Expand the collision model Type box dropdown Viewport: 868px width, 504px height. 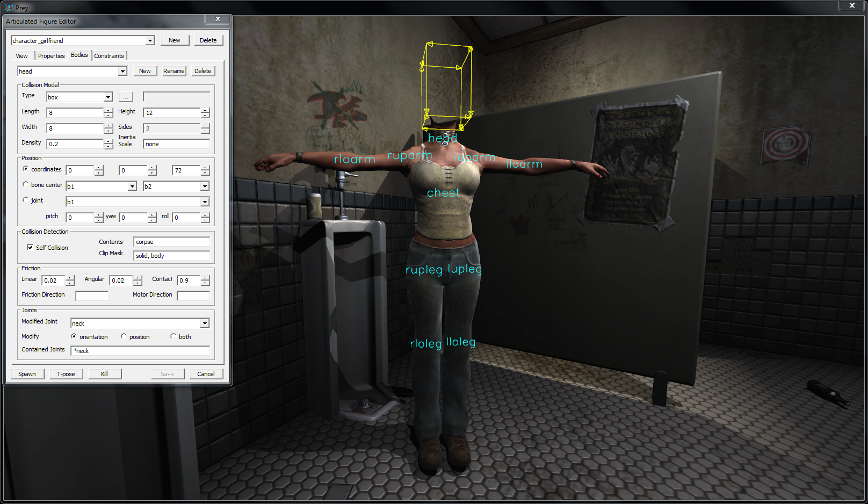coord(108,97)
